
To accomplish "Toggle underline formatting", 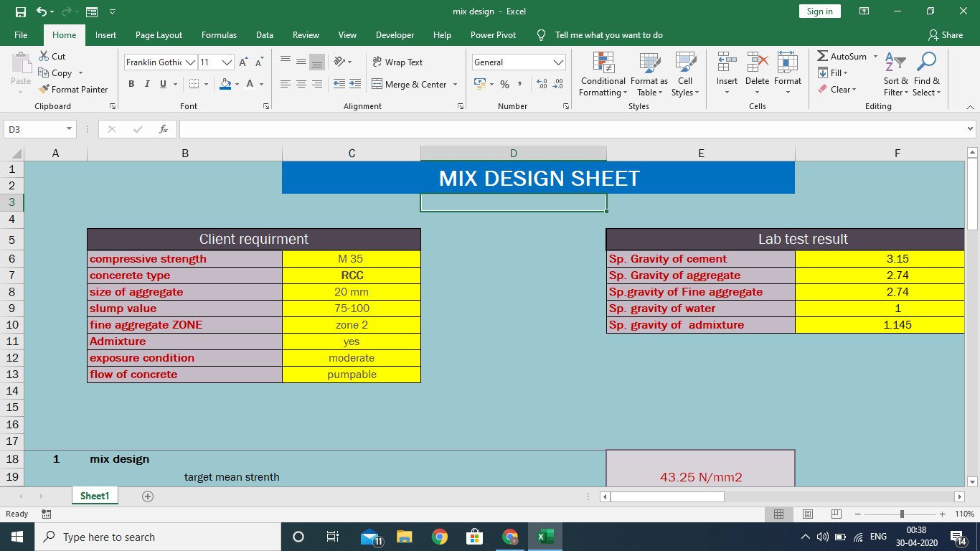I will click(161, 84).
